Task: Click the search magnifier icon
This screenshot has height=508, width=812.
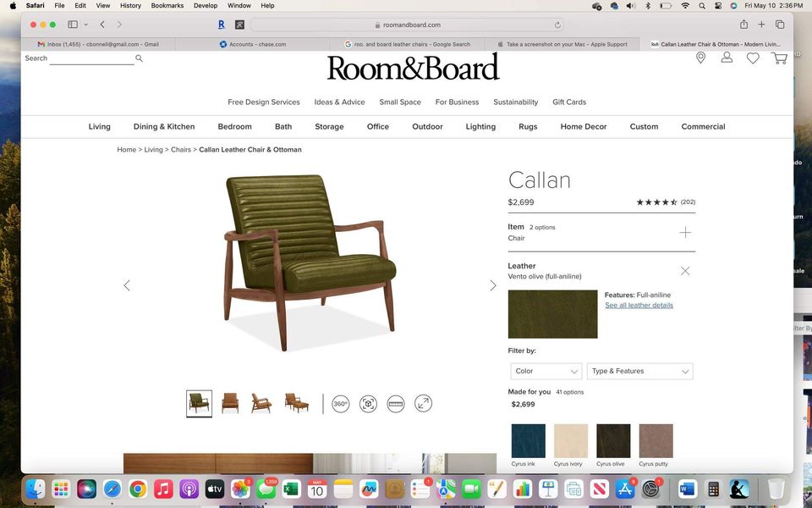Action: (x=140, y=58)
